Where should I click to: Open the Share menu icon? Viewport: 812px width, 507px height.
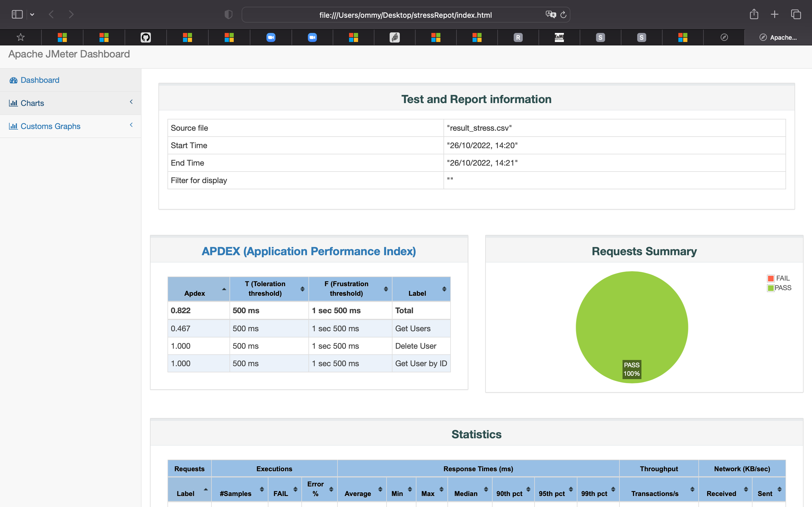coord(754,14)
